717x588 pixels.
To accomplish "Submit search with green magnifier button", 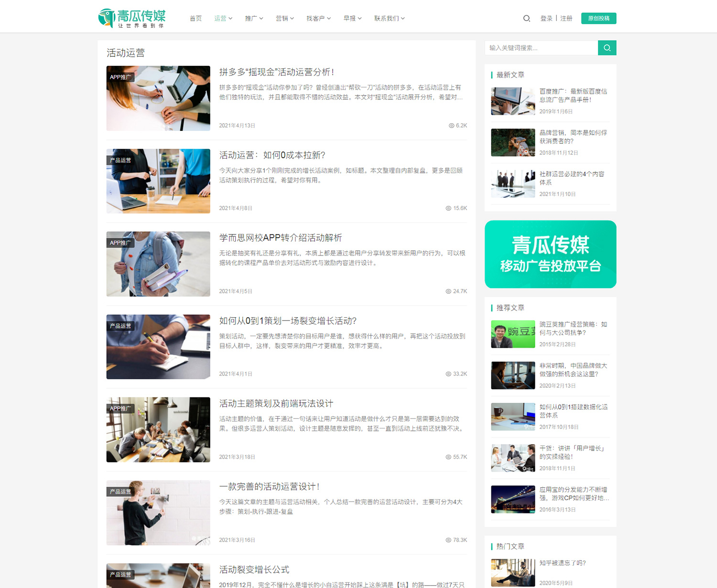I will 607,48.
